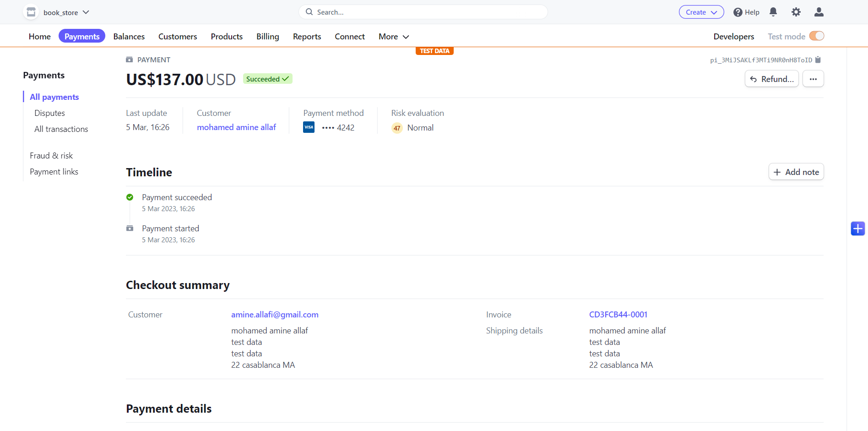The image size is (868, 431).
Task: Click the Visa card icon
Action: [x=309, y=127]
